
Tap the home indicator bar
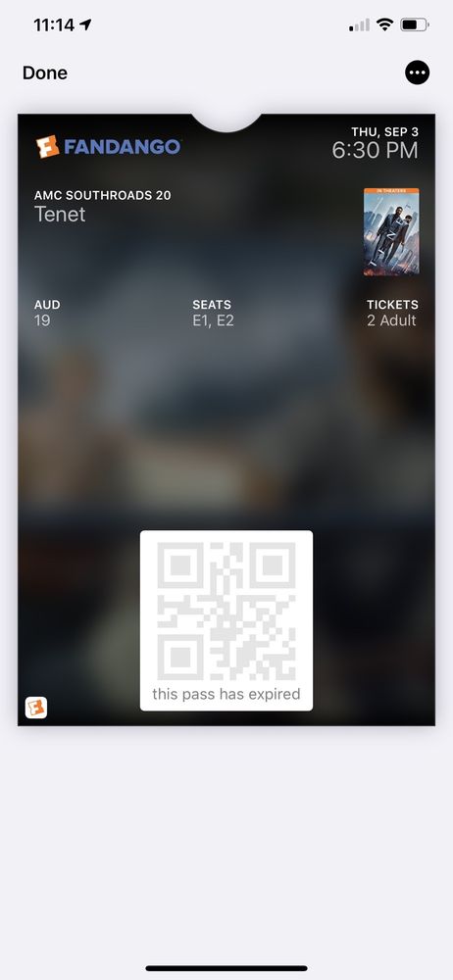(226, 968)
